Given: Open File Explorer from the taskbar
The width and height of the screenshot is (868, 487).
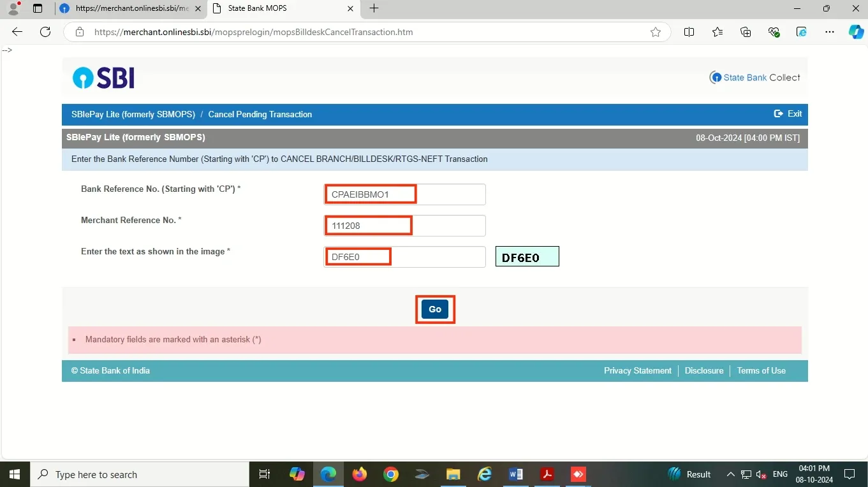Looking at the screenshot, I should point(453,474).
